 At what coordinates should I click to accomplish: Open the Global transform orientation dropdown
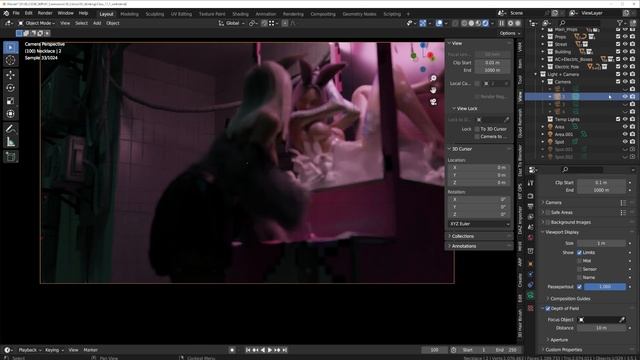[x=231, y=23]
